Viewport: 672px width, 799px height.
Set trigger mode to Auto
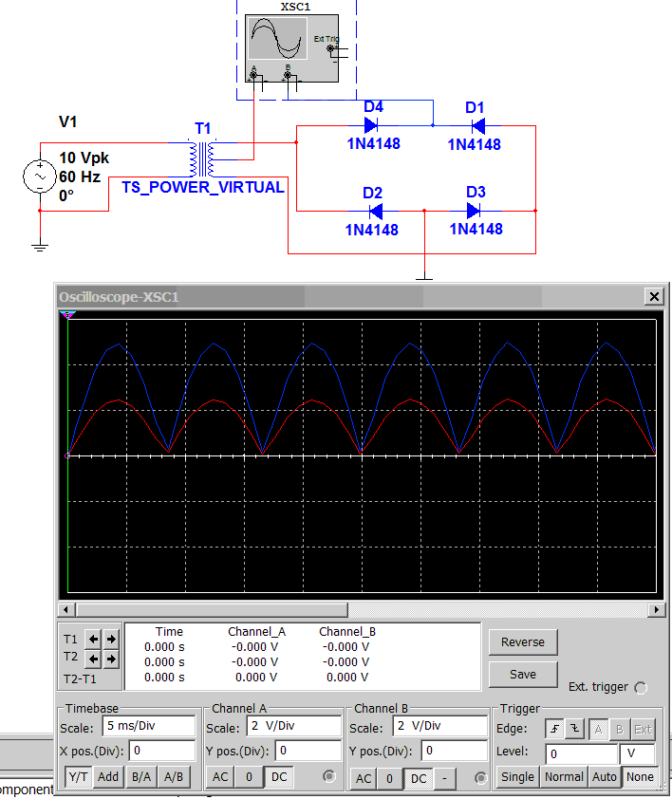tap(605, 777)
